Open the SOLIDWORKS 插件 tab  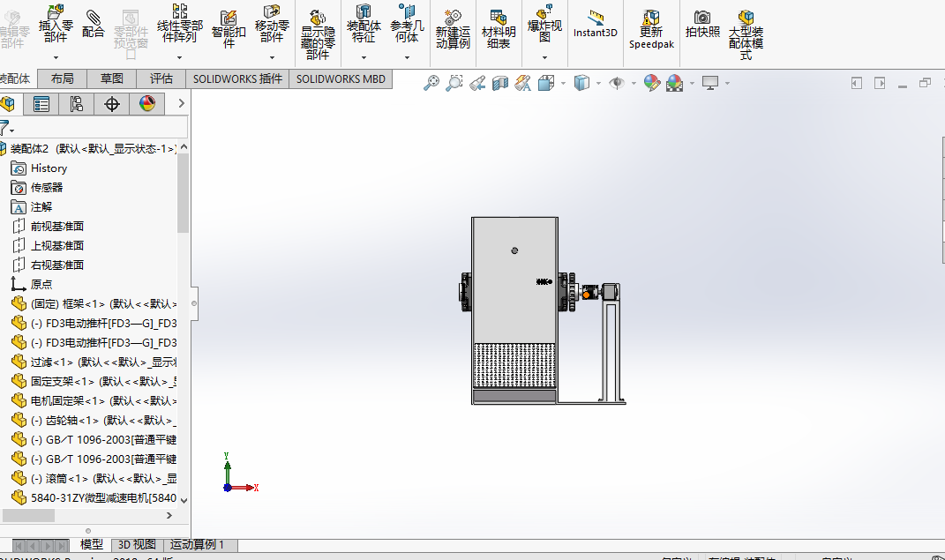tap(237, 78)
